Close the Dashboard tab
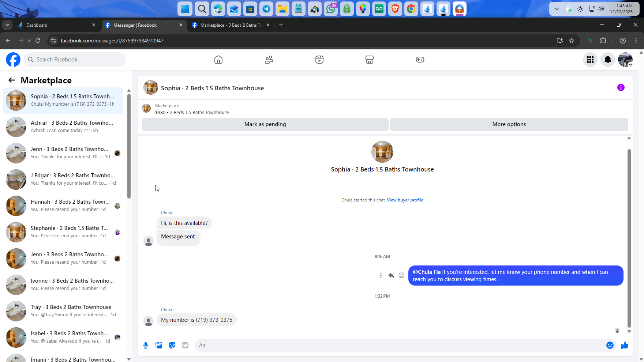Viewport: 644px width, 362px height. pyautogui.click(x=94, y=25)
